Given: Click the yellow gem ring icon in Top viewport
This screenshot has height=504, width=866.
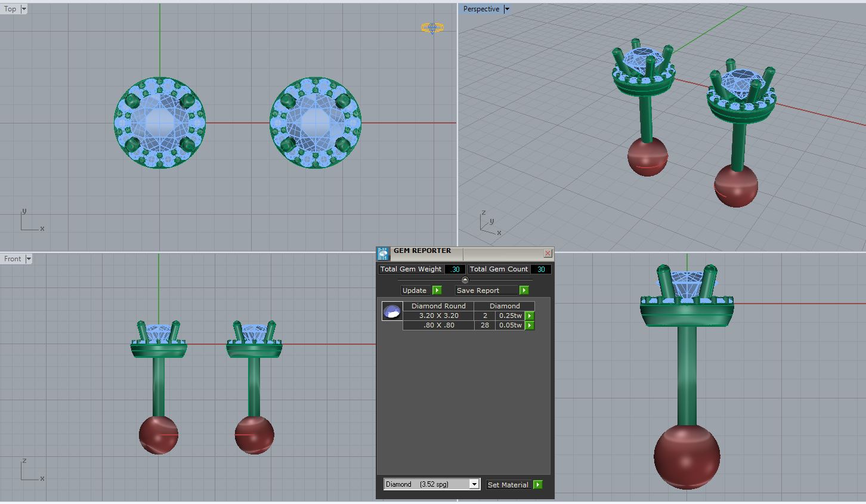Looking at the screenshot, I should (432, 28).
